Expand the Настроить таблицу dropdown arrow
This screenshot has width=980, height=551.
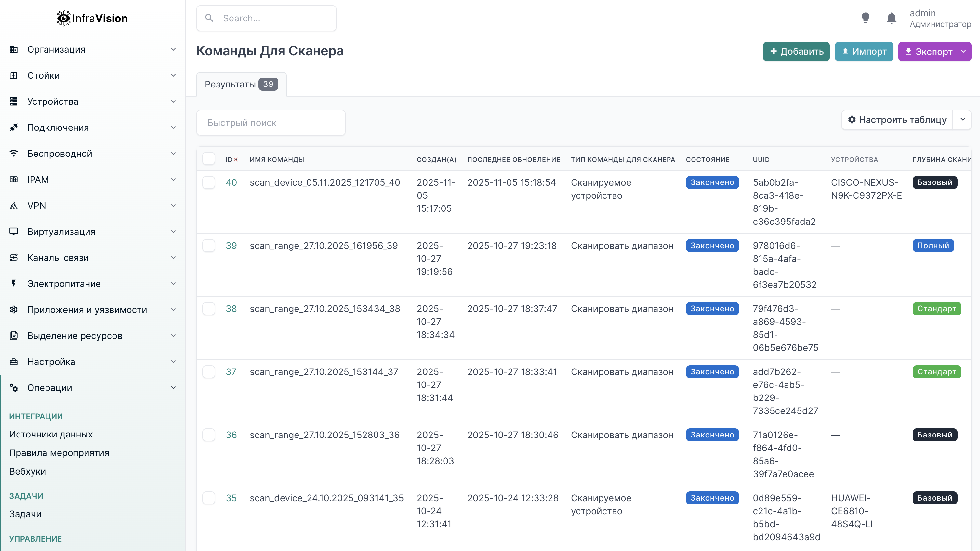[x=962, y=119]
